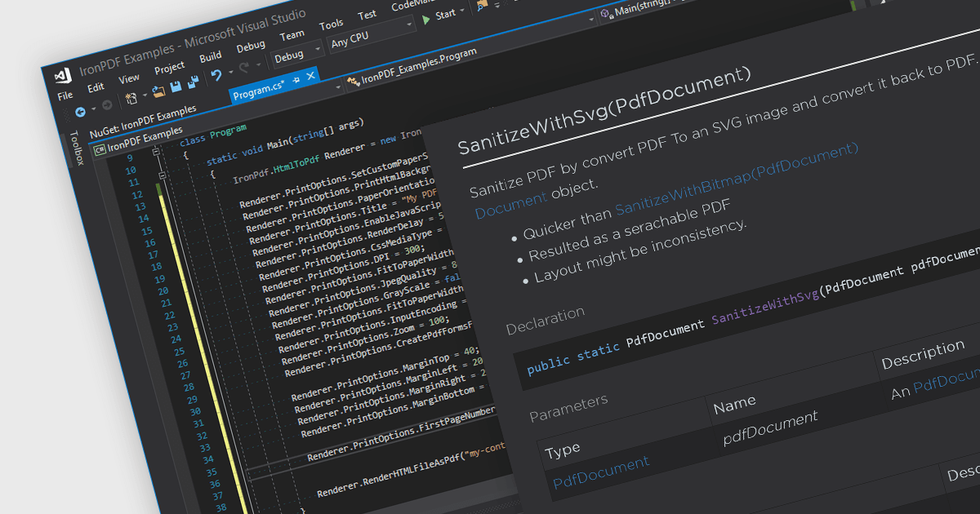Open the SanitizeWithBitmap(PdfDocument) link
Screen dimensions: 980x514
737,179
